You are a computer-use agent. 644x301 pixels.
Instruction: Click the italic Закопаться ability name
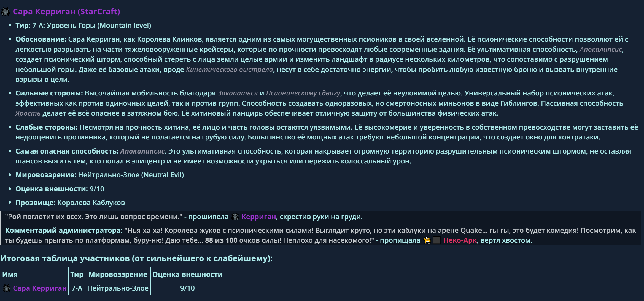pyautogui.click(x=238, y=93)
